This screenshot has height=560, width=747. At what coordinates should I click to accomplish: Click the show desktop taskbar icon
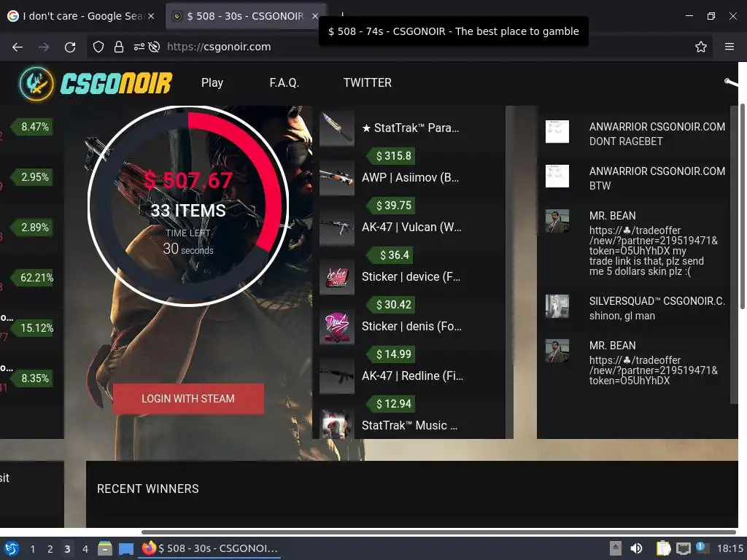pos(125,548)
